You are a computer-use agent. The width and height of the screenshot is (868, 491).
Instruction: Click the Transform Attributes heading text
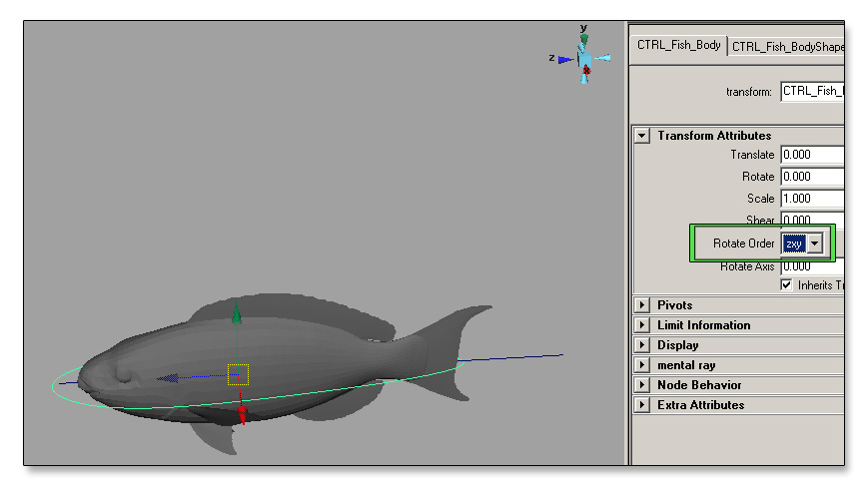coord(714,136)
